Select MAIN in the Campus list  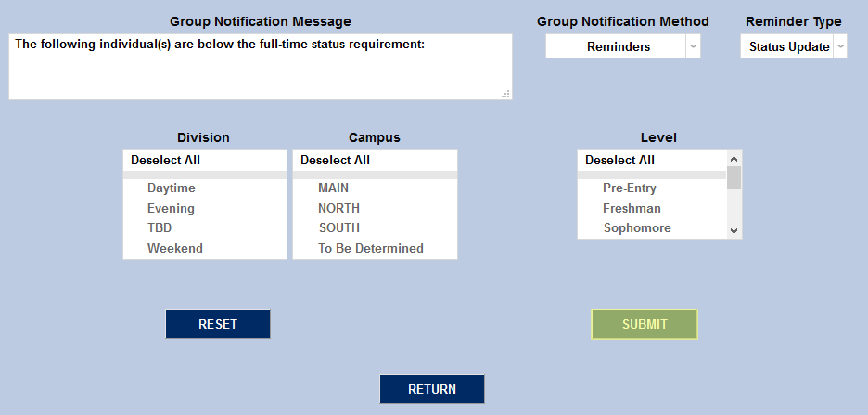point(333,188)
